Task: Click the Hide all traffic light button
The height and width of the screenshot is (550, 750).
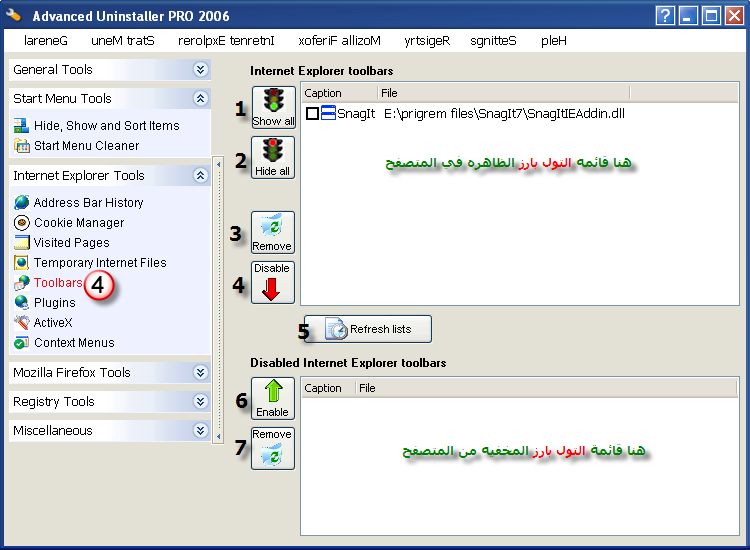Action: [273, 157]
